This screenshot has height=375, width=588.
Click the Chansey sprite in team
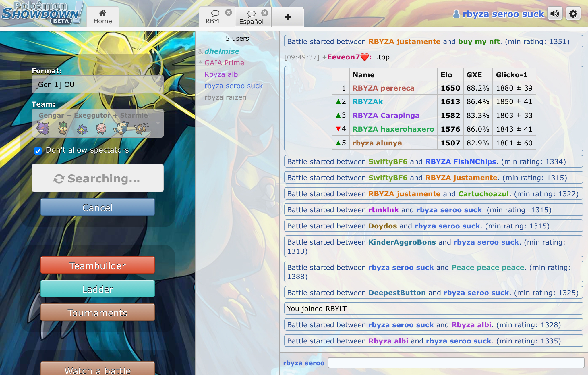pos(101,128)
